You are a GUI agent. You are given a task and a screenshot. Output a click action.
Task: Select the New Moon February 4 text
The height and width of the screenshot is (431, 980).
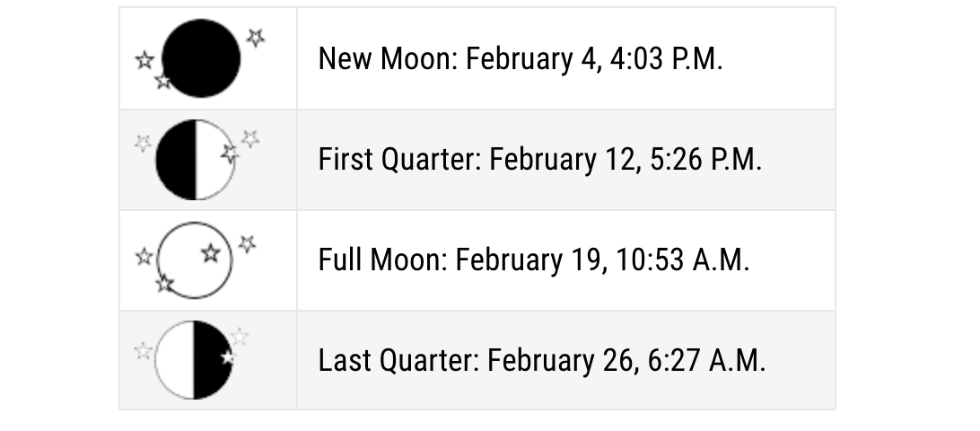pos(520,59)
